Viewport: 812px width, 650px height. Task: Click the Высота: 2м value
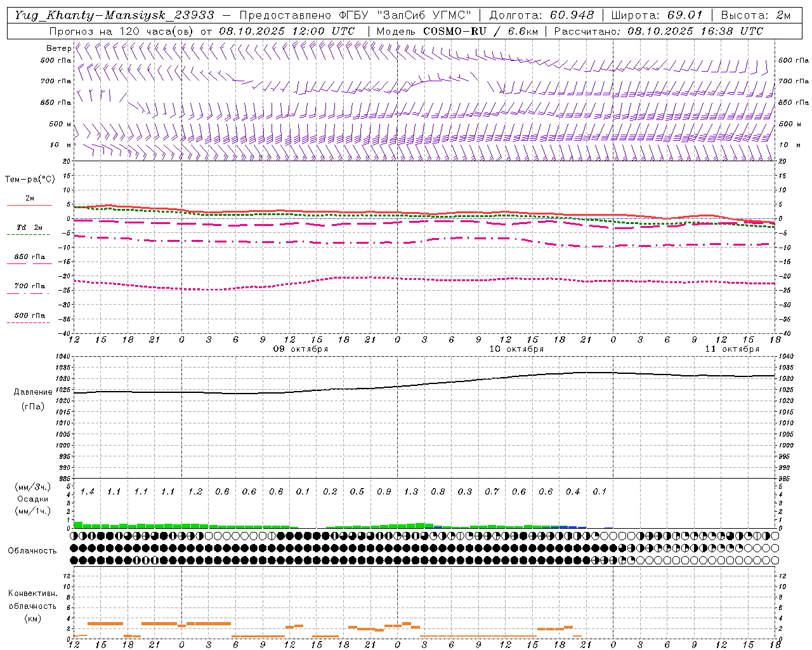tap(756, 15)
